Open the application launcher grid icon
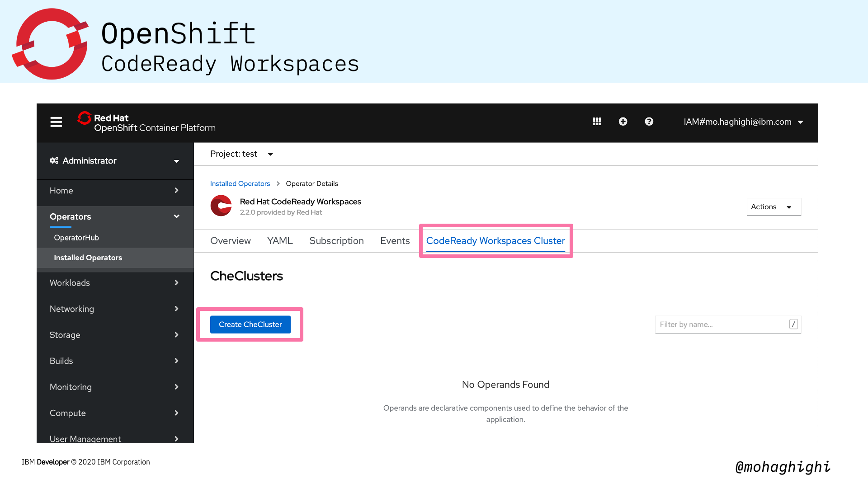Image resolution: width=868 pixels, height=488 pixels. tap(597, 122)
